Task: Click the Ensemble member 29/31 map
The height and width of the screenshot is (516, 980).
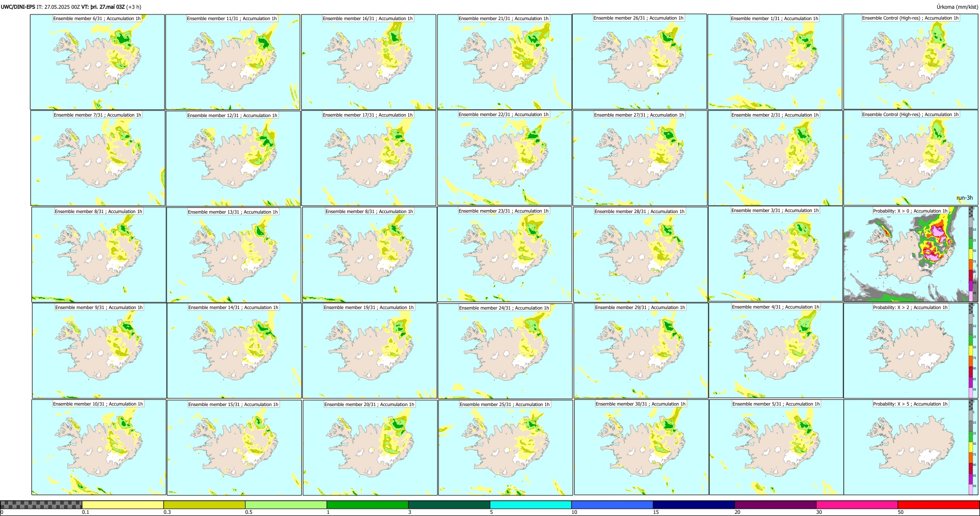Action: 641,350
